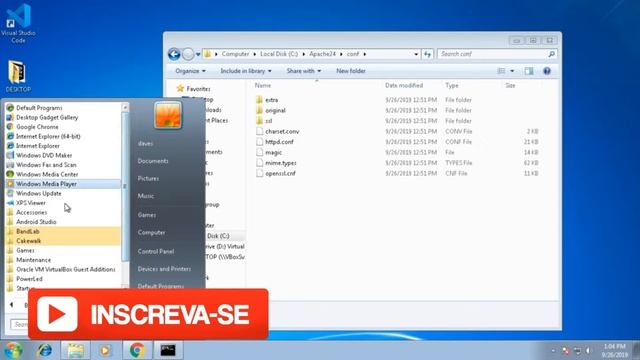
Task: Expand the Cakewalk folder in Start menu
Action: (63, 241)
